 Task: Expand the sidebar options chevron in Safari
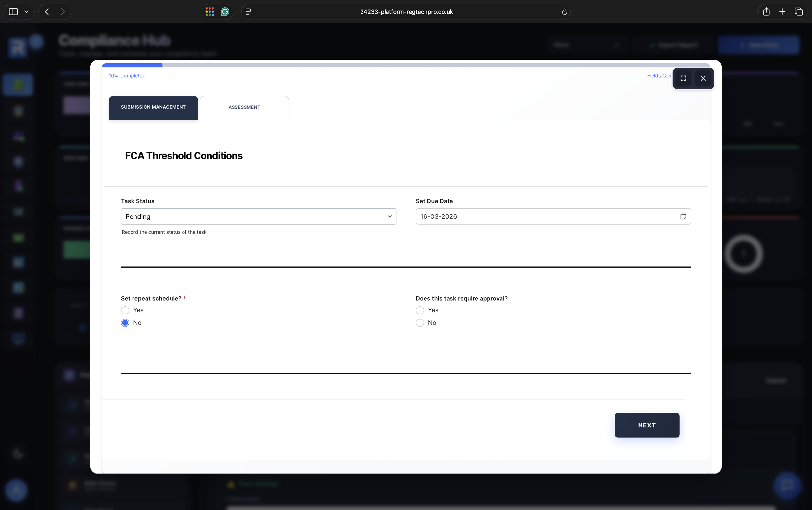[x=26, y=12]
